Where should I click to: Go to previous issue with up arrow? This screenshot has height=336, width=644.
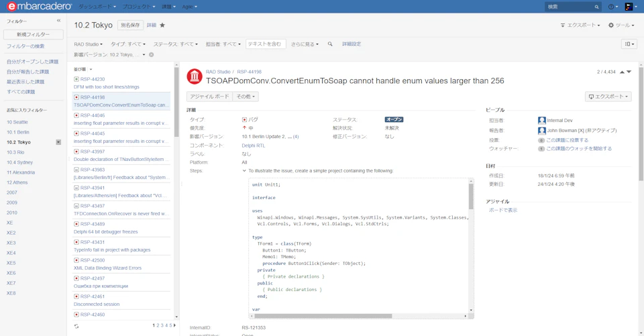(x=622, y=72)
